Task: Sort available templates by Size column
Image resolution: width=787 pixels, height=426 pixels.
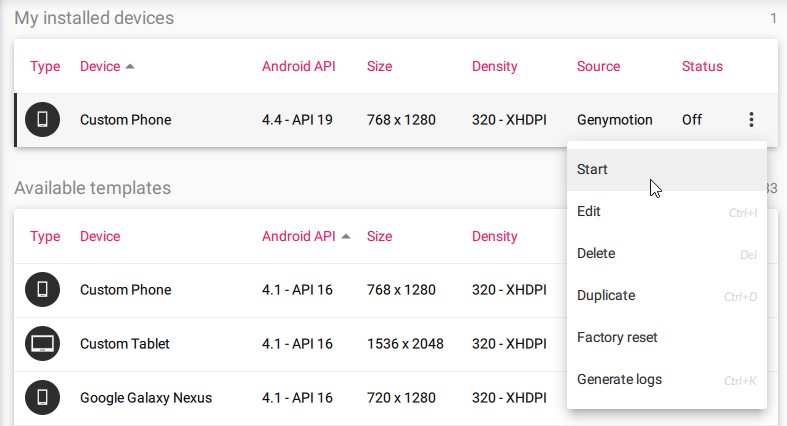Action: [379, 236]
